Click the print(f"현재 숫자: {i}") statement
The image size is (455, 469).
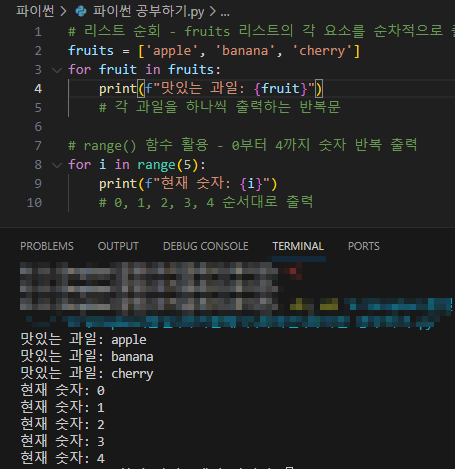click(188, 184)
